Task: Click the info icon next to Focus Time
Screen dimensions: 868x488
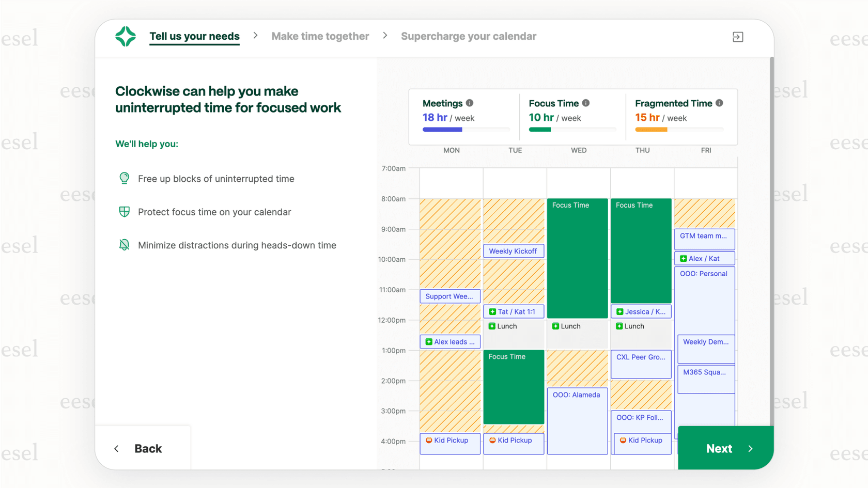Action: 587,103
